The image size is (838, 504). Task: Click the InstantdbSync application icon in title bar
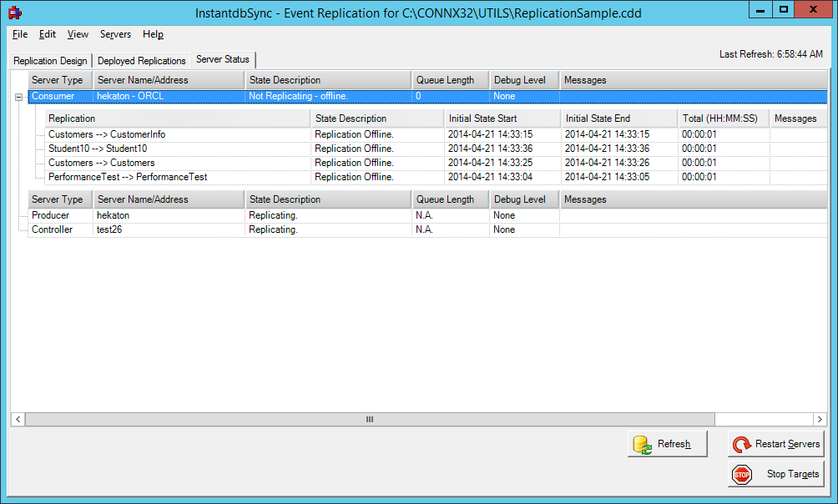[x=13, y=13]
